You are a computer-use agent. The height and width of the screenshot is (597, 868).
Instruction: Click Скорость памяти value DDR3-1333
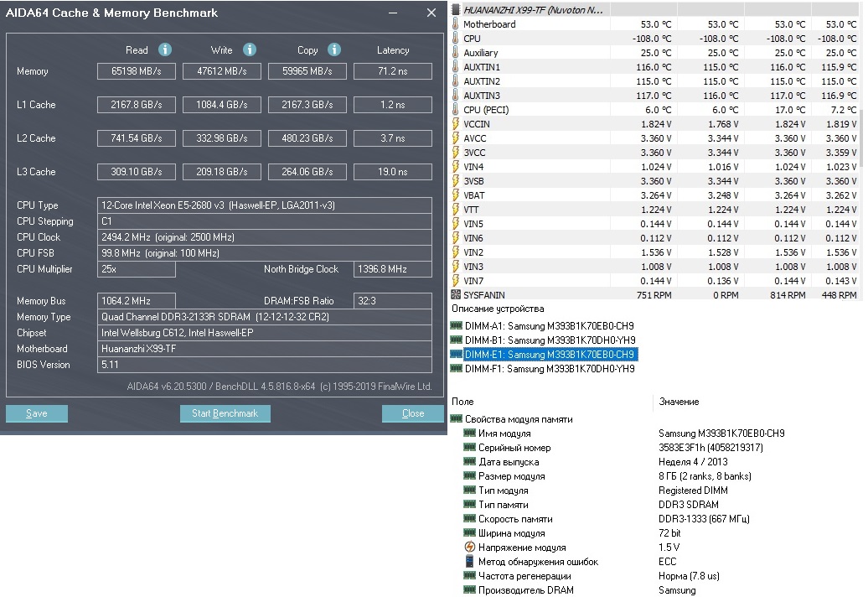(704, 519)
